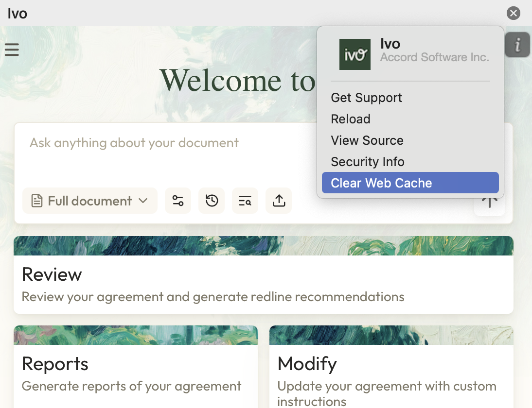Open the chat history clock icon
This screenshot has height=408, width=532.
pos(212,201)
